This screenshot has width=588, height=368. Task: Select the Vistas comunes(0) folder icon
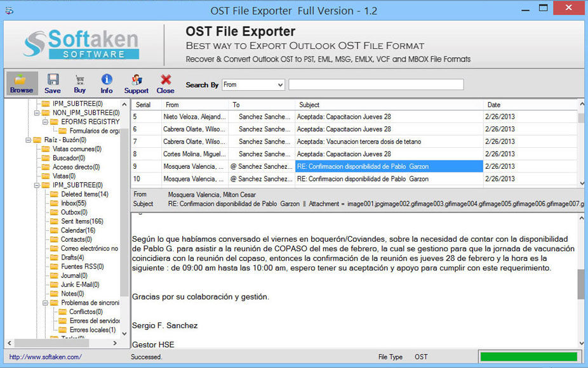(x=46, y=148)
